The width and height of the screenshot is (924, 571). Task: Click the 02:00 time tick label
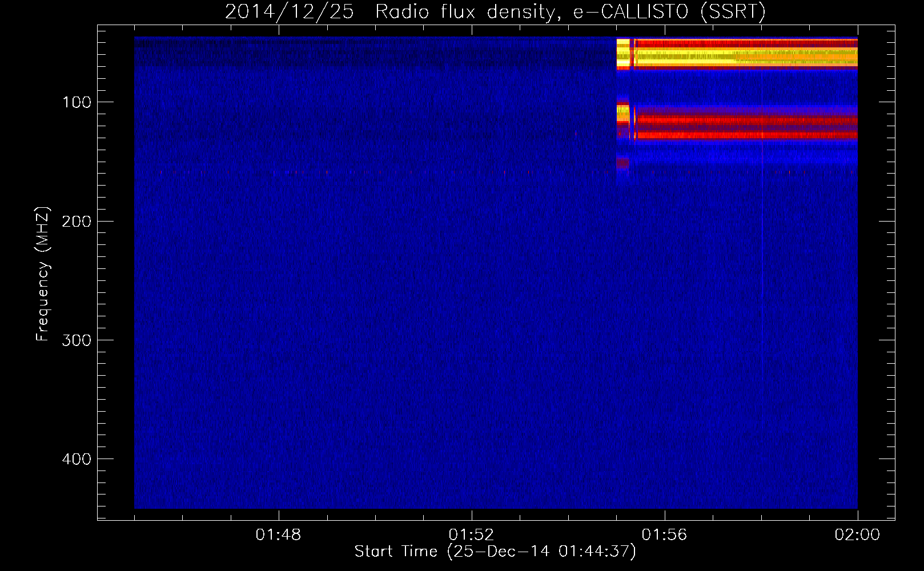tap(857, 535)
